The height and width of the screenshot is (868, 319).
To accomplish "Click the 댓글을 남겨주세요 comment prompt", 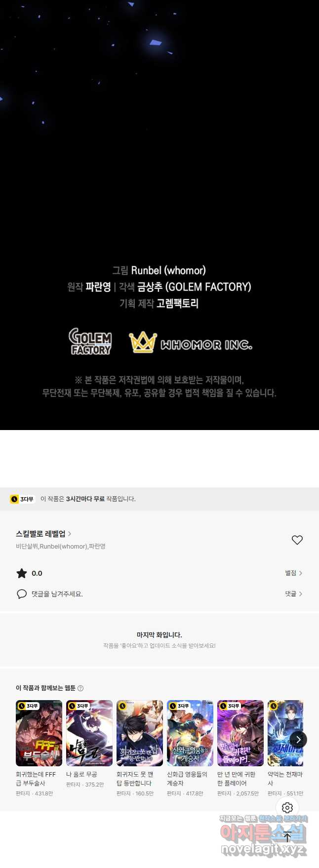I will [57, 594].
